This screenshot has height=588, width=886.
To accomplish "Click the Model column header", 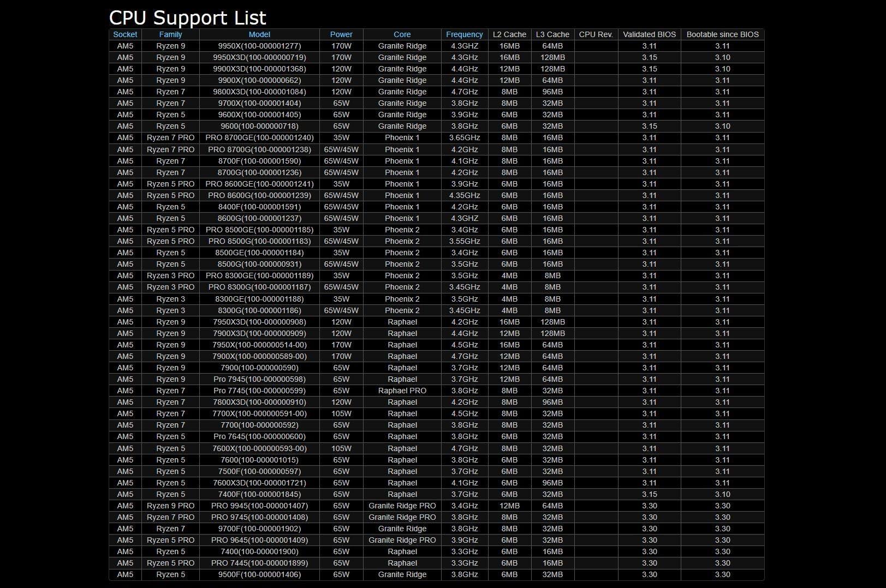I will pyautogui.click(x=259, y=34).
